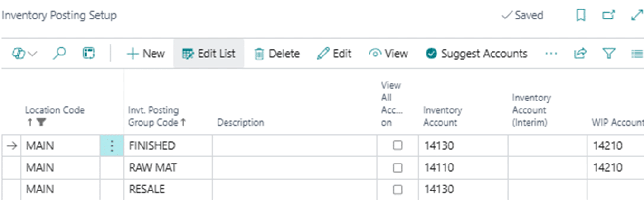The width and height of the screenshot is (644, 200).
Task: Expand the Copilot dropdown in toolbar
Action: (x=24, y=54)
